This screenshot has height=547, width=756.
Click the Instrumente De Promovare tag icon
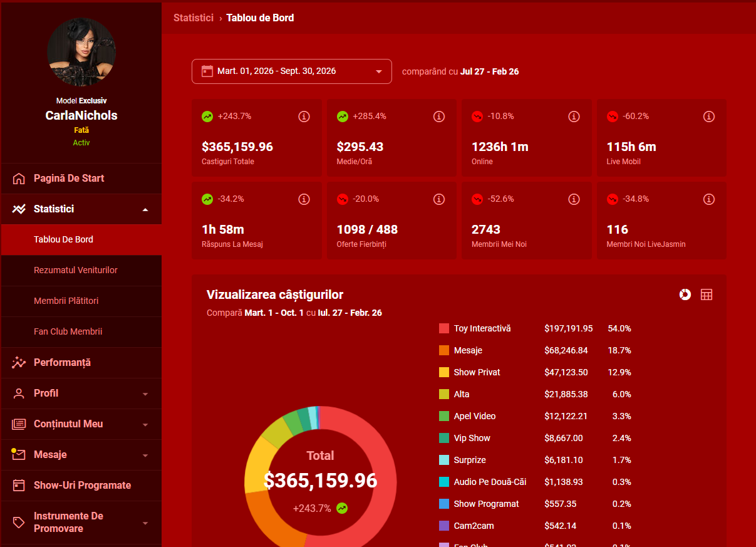pyautogui.click(x=19, y=522)
